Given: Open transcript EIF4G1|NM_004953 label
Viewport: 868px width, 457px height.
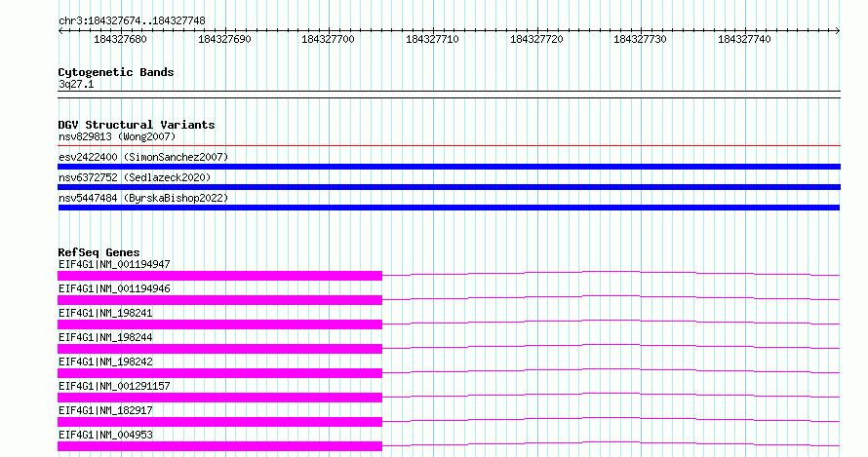Looking at the screenshot, I should tap(105, 435).
